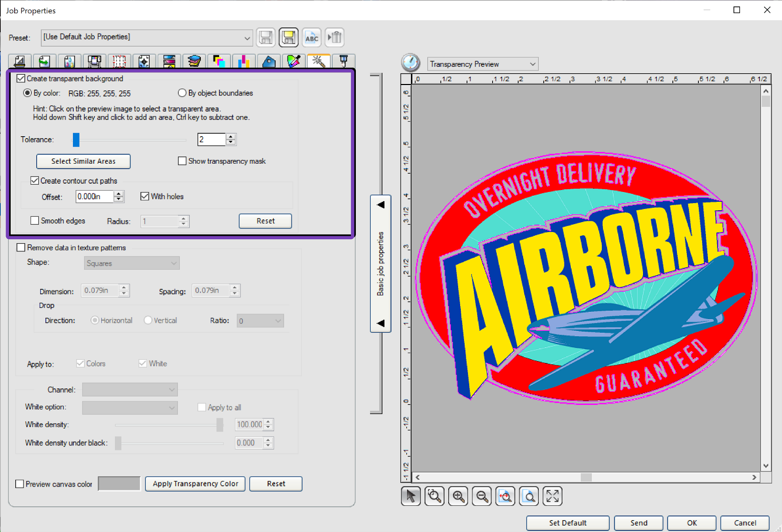Click the Airborne logo in the preview
Viewport: 782px width, 532px height.
tap(586, 278)
